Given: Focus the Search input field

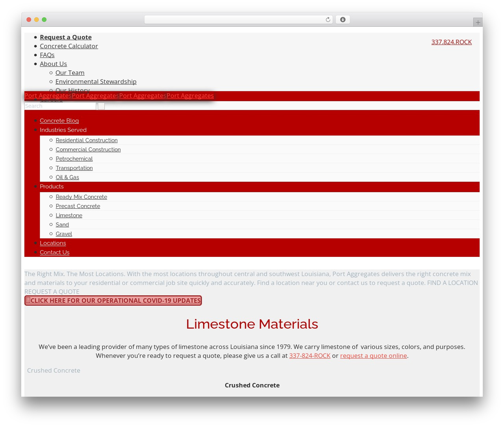Looking at the screenshot, I should tap(60, 106).
